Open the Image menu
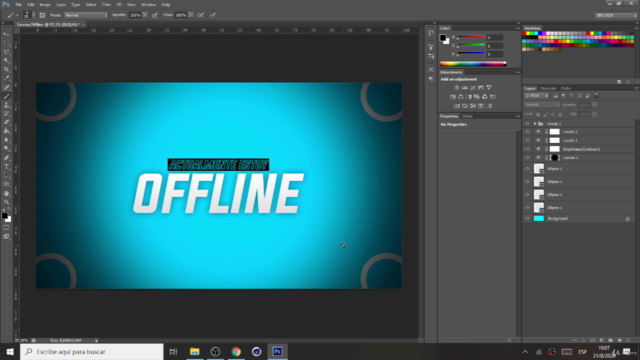Screen dimensions: 640x360 (x=45, y=4)
